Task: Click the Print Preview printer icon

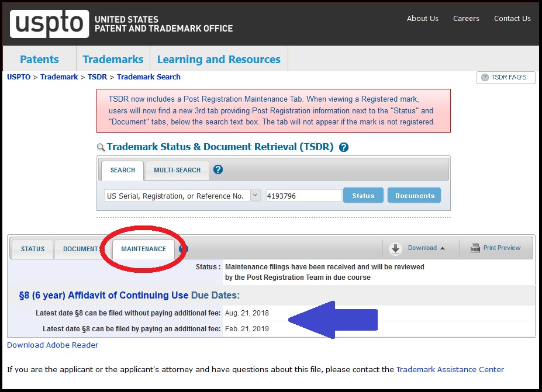Action: (475, 248)
